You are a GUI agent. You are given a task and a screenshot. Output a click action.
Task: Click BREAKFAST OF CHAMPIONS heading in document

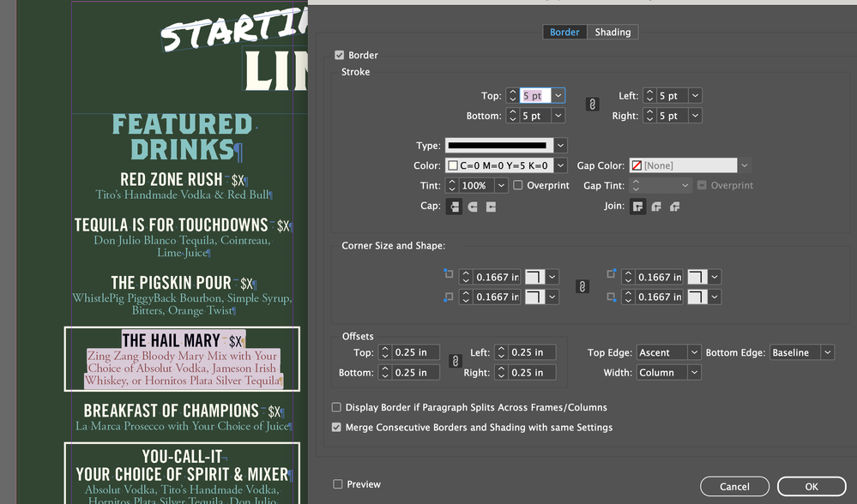[171, 411]
